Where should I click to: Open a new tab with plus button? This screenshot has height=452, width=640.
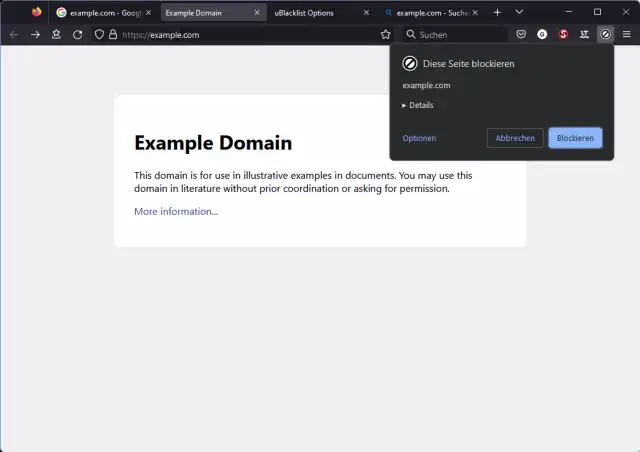[497, 12]
